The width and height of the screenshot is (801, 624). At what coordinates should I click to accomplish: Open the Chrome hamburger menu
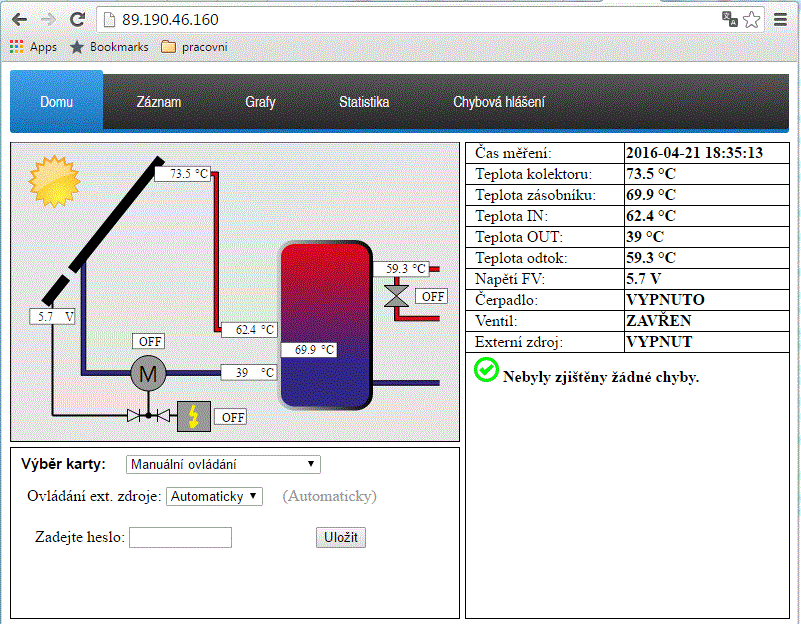(x=780, y=20)
